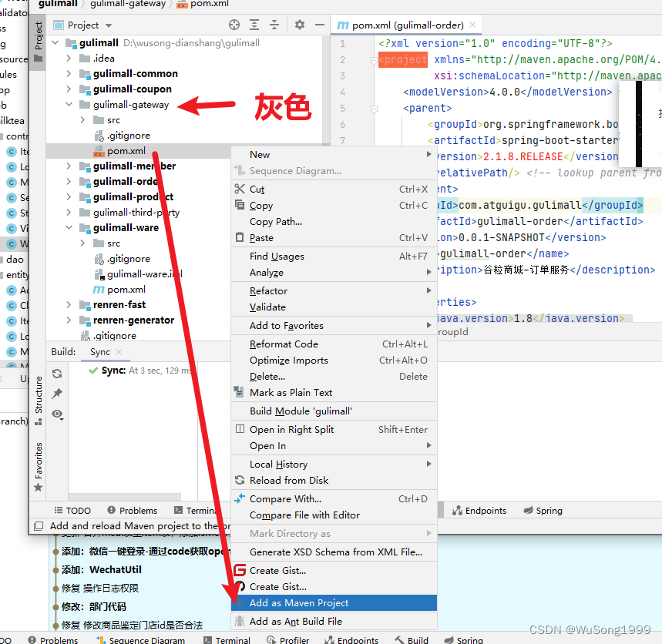Click the tool windows quick access icon at bottom left

39,526
